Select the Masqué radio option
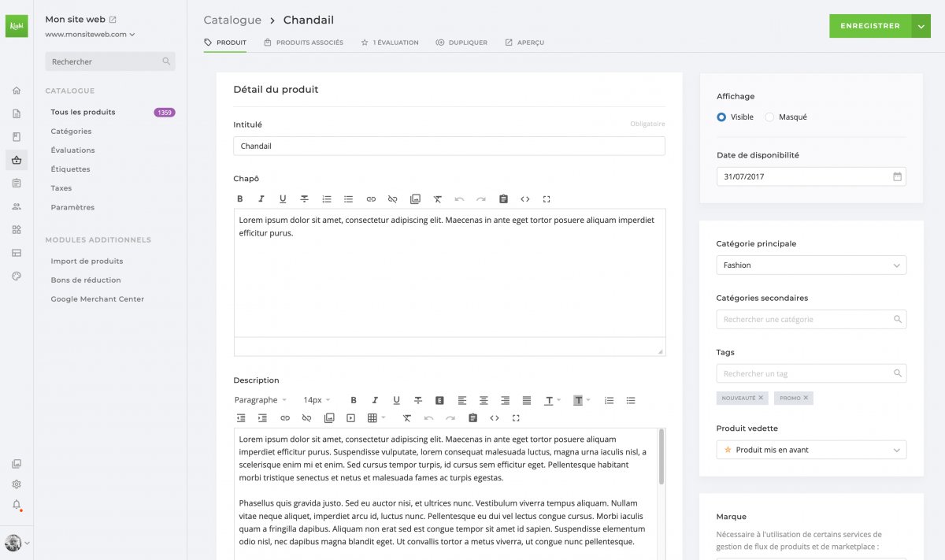 [786, 117]
